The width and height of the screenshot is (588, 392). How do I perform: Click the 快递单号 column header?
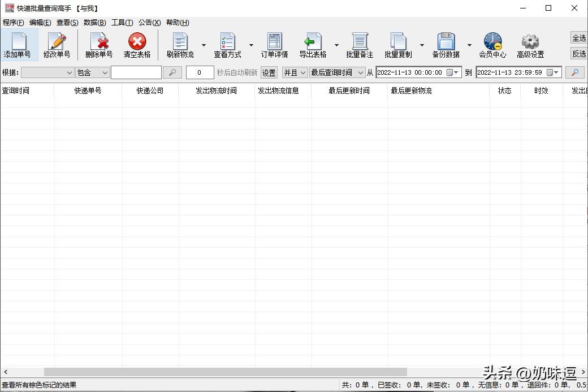tap(88, 91)
